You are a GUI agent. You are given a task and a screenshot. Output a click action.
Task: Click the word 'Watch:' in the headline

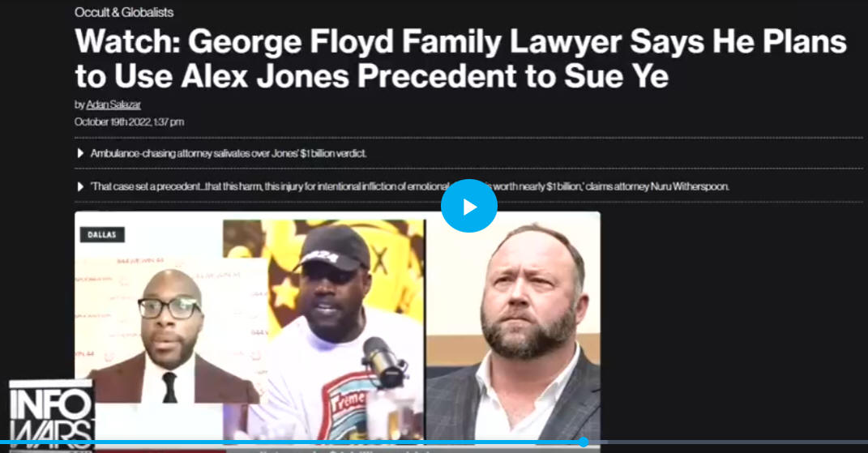coord(127,41)
